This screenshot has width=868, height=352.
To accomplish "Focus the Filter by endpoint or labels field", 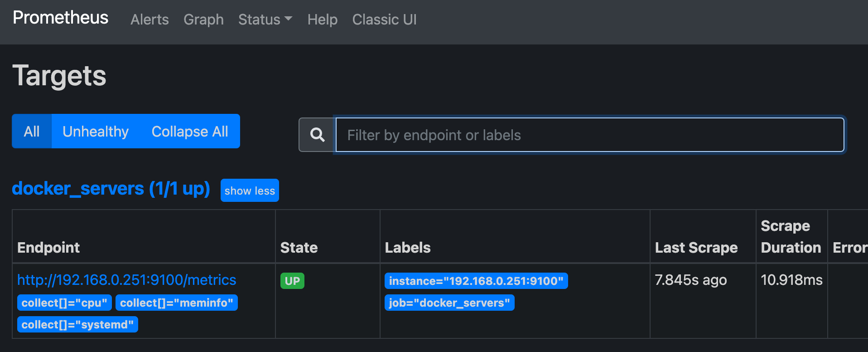I will pos(590,135).
